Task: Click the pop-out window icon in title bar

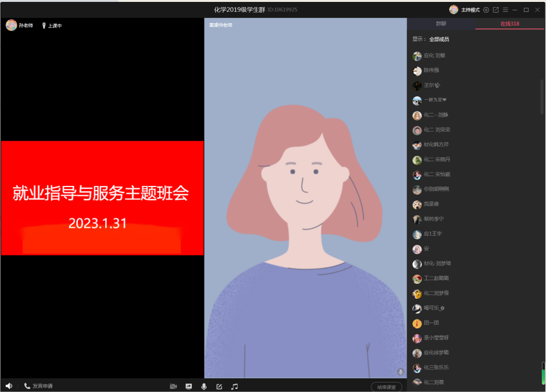Action: [x=495, y=10]
